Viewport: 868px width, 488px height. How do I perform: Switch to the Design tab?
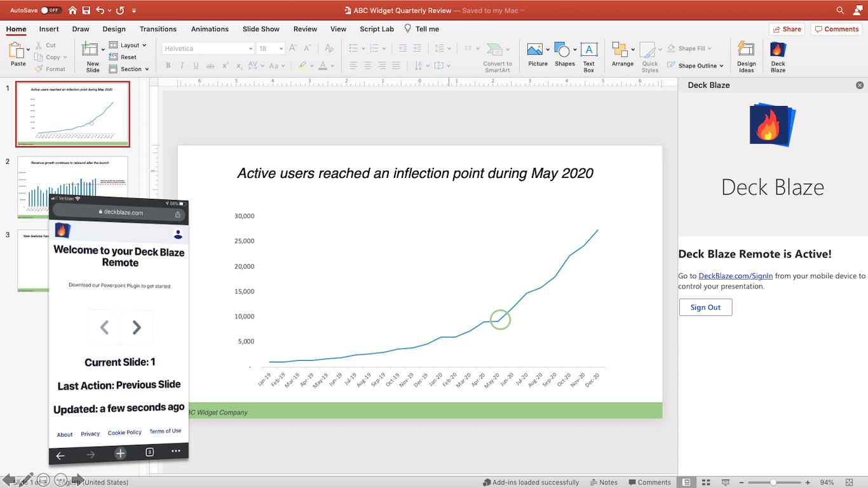click(x=114, y=29)
